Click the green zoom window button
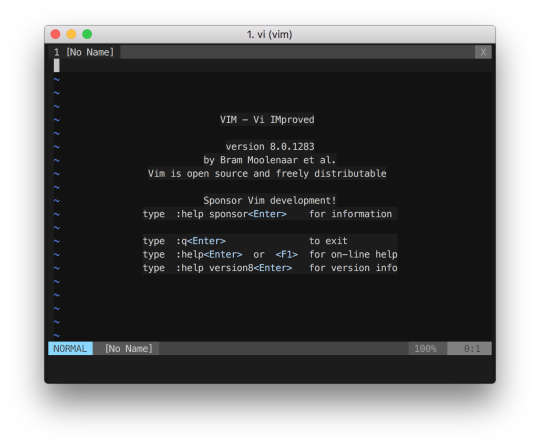Viewport: 540px width, 447px height. 87,34
